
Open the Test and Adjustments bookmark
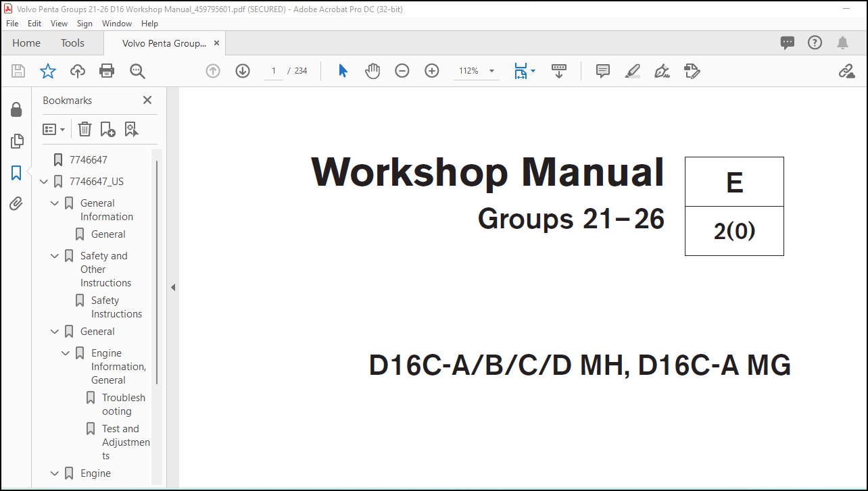point(126,442)
